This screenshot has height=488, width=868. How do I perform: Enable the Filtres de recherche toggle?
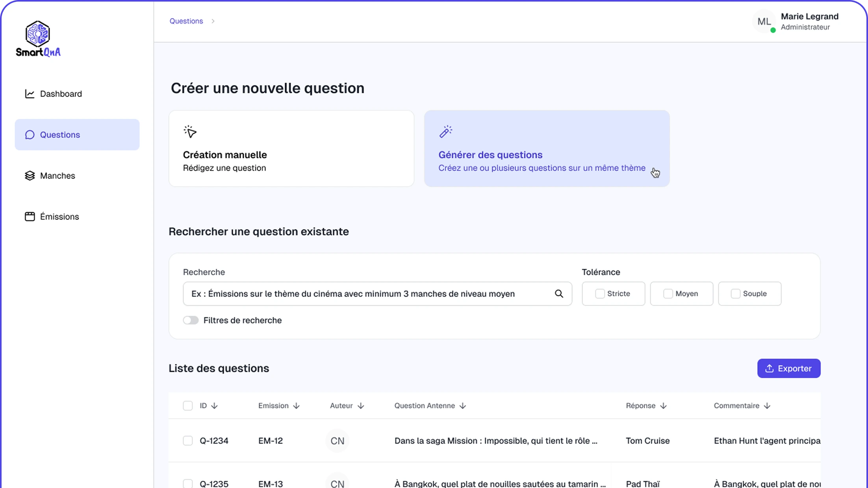191,320
